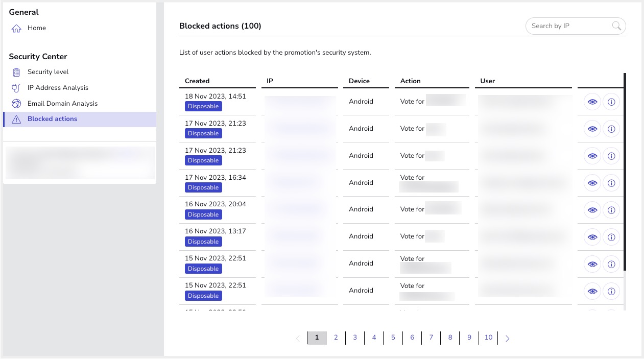Click the Disposable badge on 18 Nov entry
Screen dimensions: 644x359
[203, 106]
